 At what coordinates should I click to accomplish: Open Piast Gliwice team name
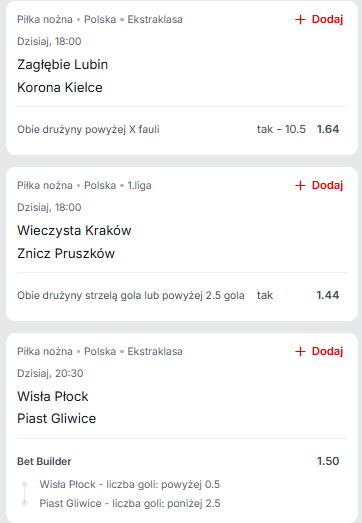click(x=57, y=418)
